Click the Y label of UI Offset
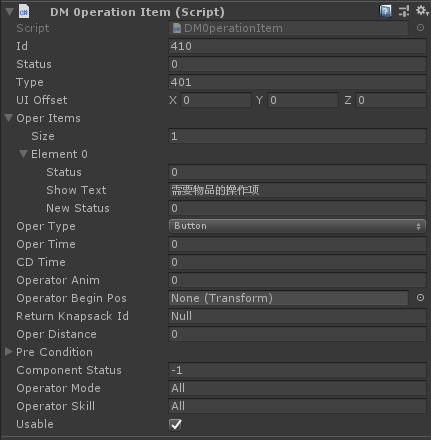Viewport: 431px width, 440px height. (x=260, y=100)
